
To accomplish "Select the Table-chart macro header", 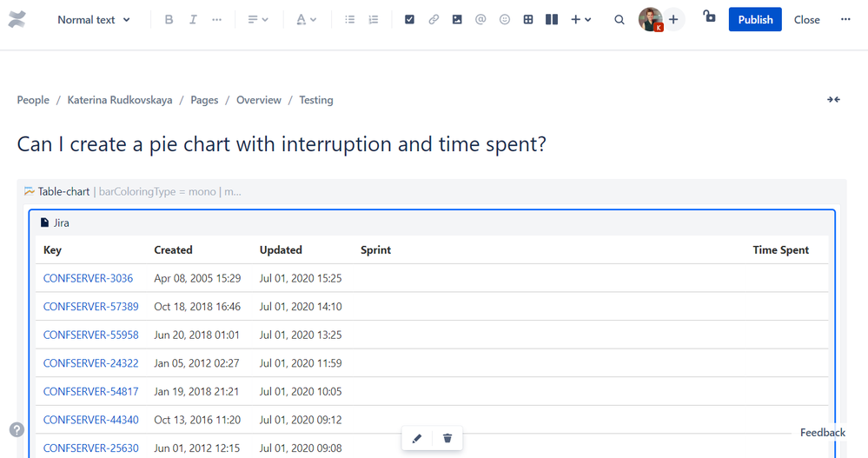I will [133, 191].
